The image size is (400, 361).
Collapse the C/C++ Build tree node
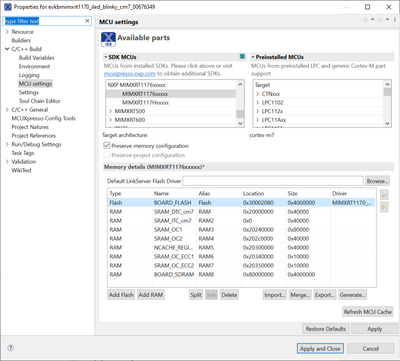tap(7, 49)
